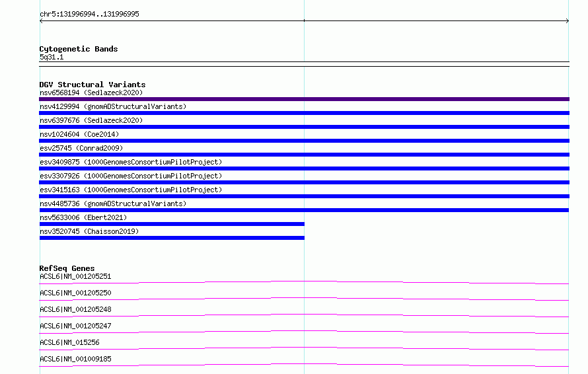
Task: Click the ACSL6|NM_015256 transcript label
Action: coord(69,342)
